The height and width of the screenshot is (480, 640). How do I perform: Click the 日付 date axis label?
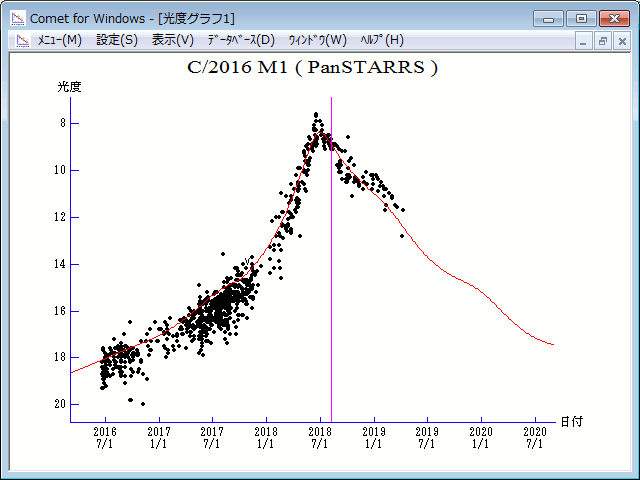coord(571,422)
